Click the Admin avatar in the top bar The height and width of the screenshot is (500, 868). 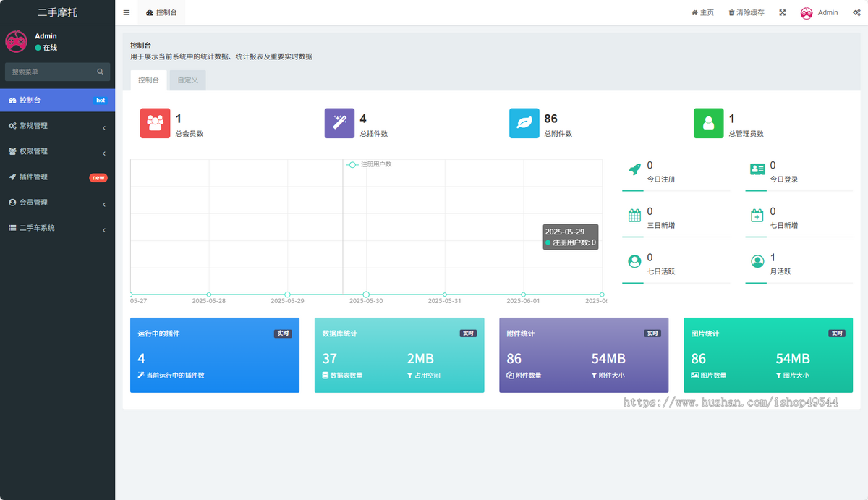click(807, 12)
